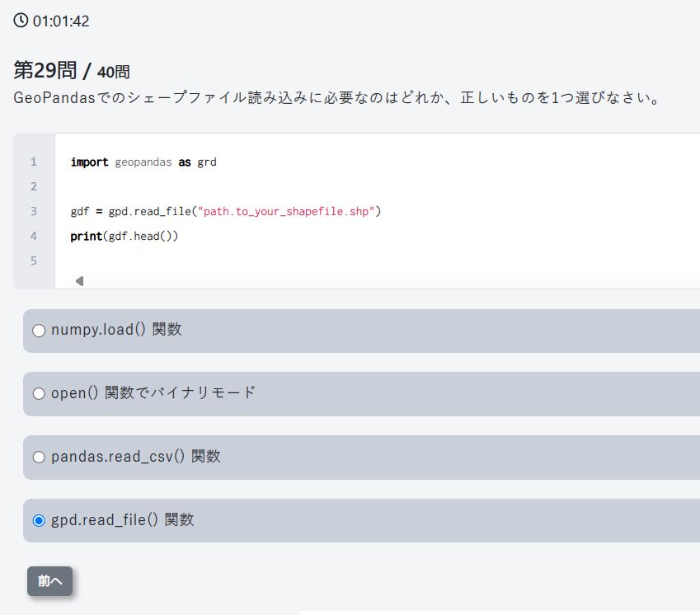Image resolution: width=700 pixels, height=615 pixels.
Task: Select the pandas.read_csv() 関数 radio button
Action: coord(39,458)
